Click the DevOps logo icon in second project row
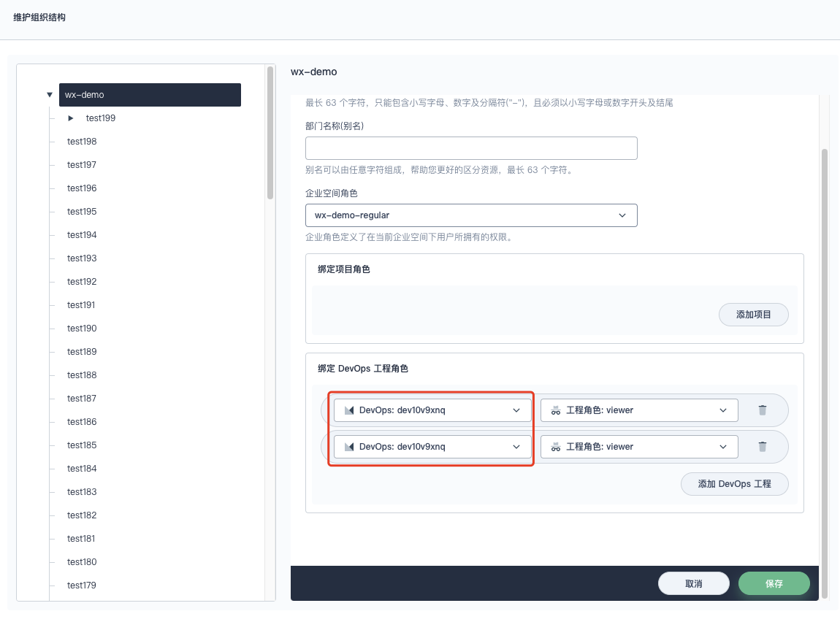Screen dimensions: 840x622 click(350, 446)
